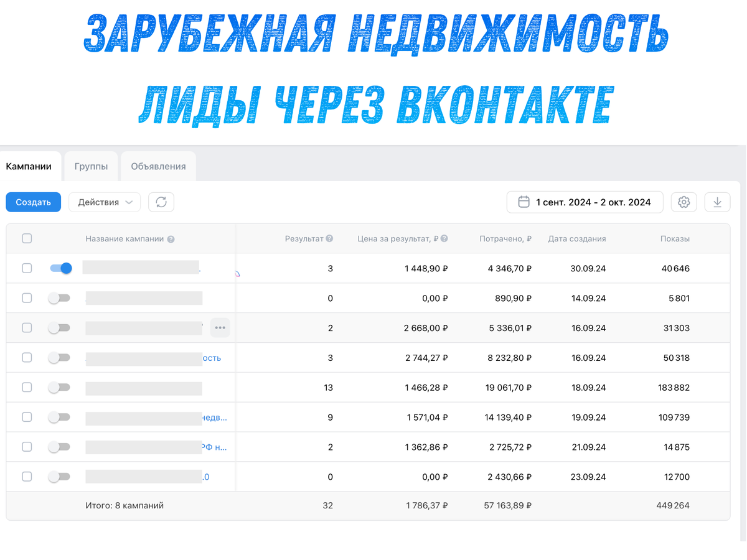Click the Создать button
Image resolution: width=747 pixels, height=560 pixels.
pyautogui.click(x=34, y=202)
